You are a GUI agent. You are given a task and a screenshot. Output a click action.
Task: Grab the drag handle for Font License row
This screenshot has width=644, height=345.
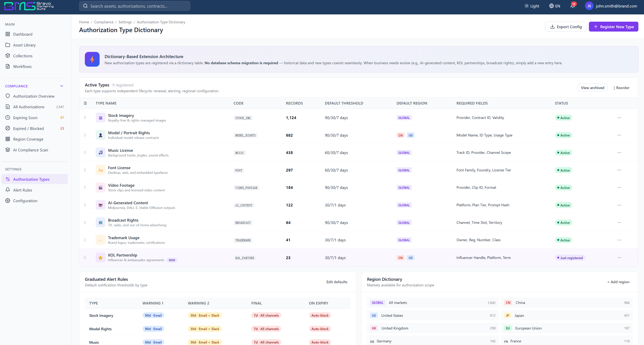(85, 170)
